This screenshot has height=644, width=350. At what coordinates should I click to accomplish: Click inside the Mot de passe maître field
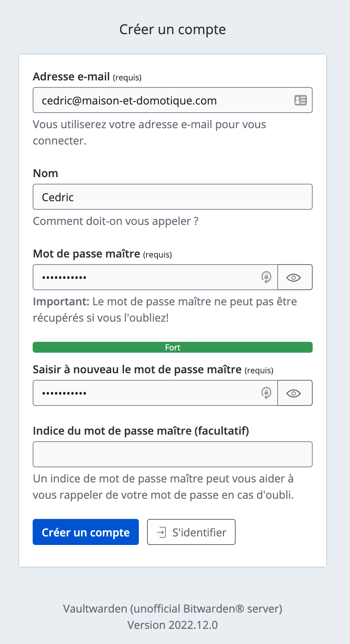point(155,277)
